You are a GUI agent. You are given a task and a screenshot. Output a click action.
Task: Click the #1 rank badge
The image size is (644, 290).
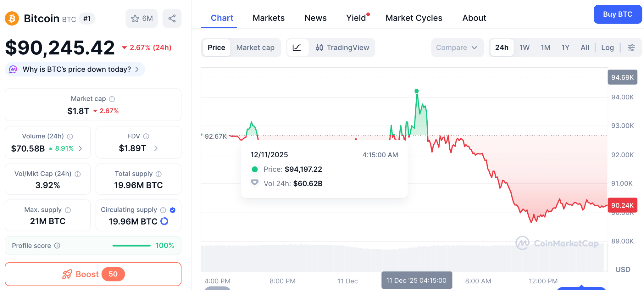click(87, 19)
